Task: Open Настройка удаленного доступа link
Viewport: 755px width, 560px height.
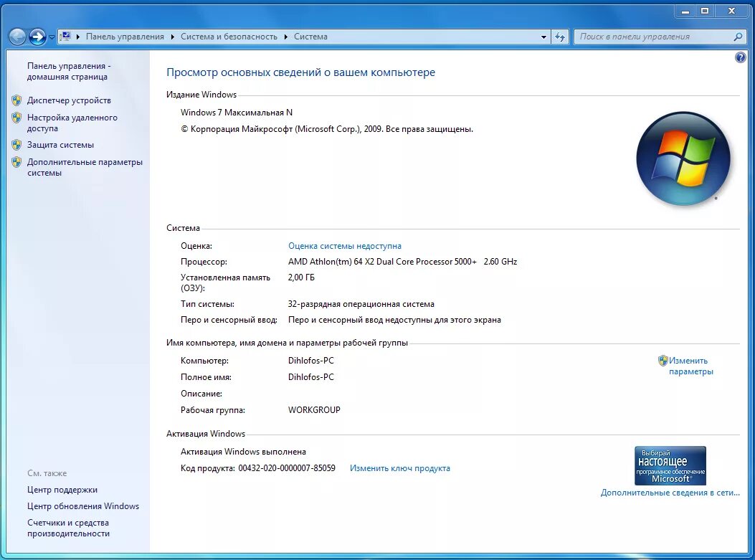Action: point(72,123)
